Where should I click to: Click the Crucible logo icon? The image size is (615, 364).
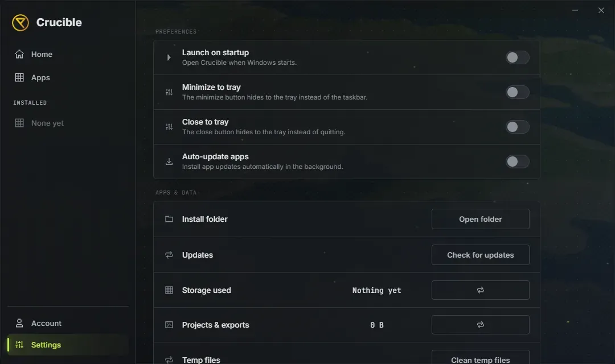pos(20,23)
